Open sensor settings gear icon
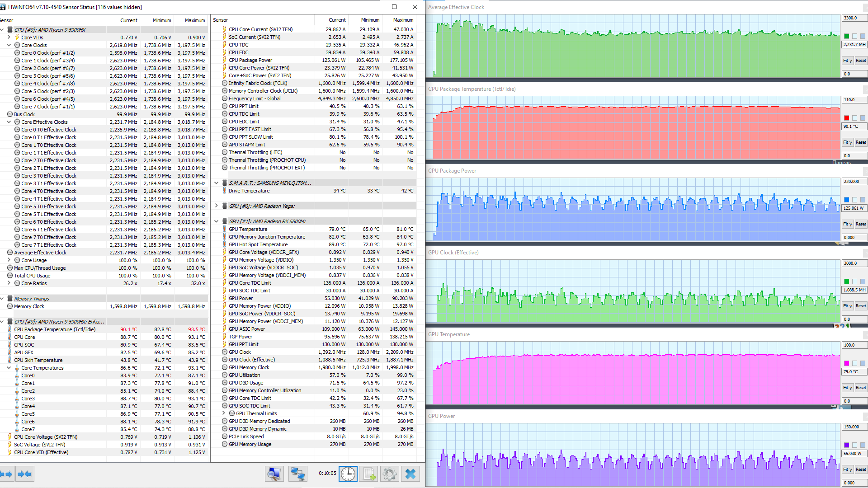 tap(389, 474)
